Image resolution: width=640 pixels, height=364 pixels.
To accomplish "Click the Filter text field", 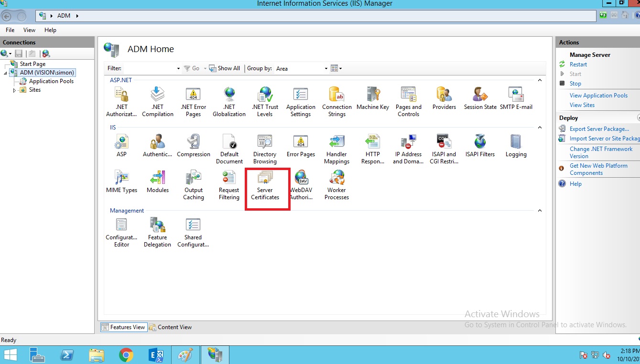I will pos(150,68).
